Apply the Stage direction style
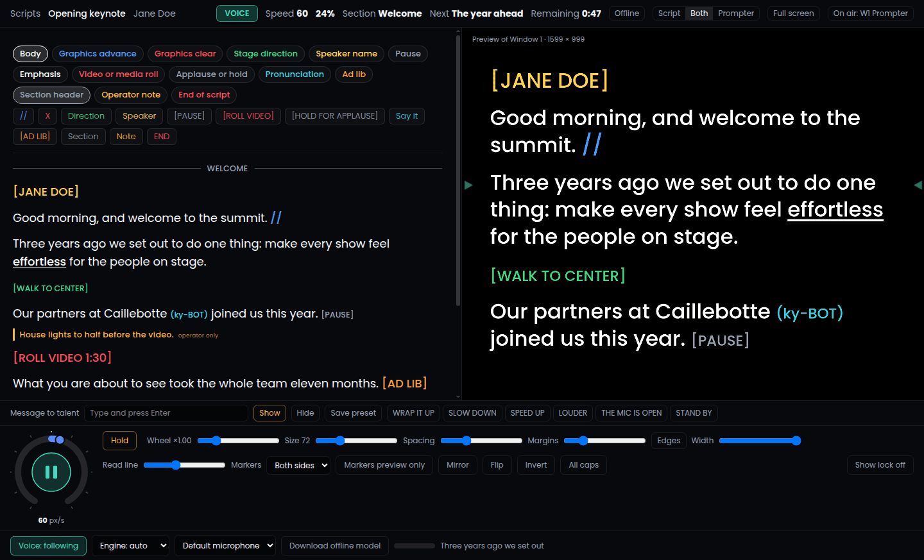924x560 pixels. (x=266, y=54)
